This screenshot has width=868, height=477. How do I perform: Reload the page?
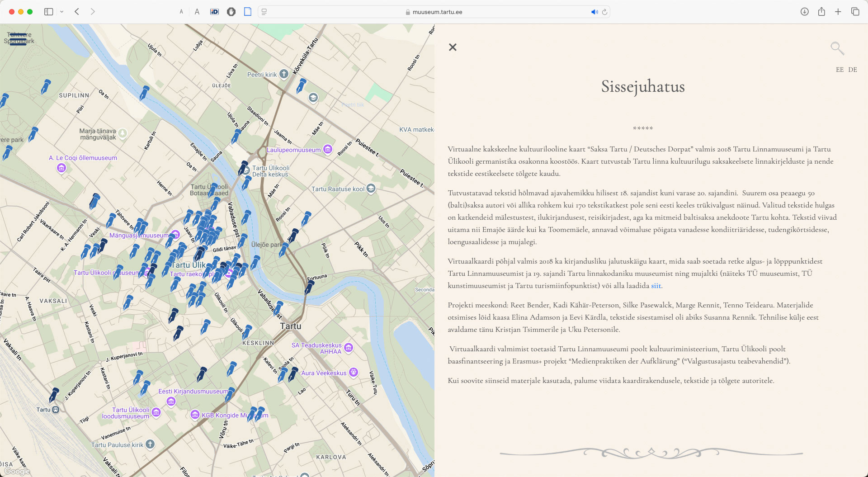[x=604, y=12]
